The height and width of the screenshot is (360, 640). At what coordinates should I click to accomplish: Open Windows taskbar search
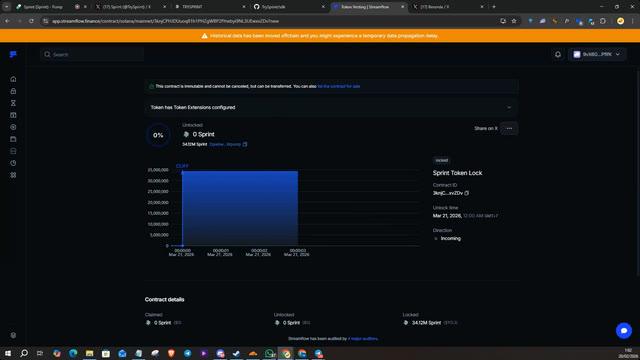[x=24, y=353]
